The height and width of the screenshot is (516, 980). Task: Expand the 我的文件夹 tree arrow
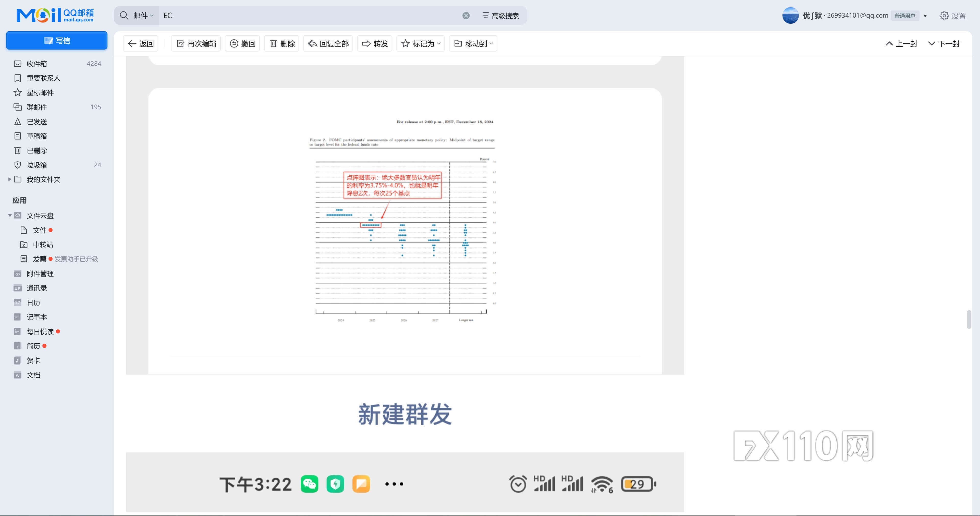point(9,179)
